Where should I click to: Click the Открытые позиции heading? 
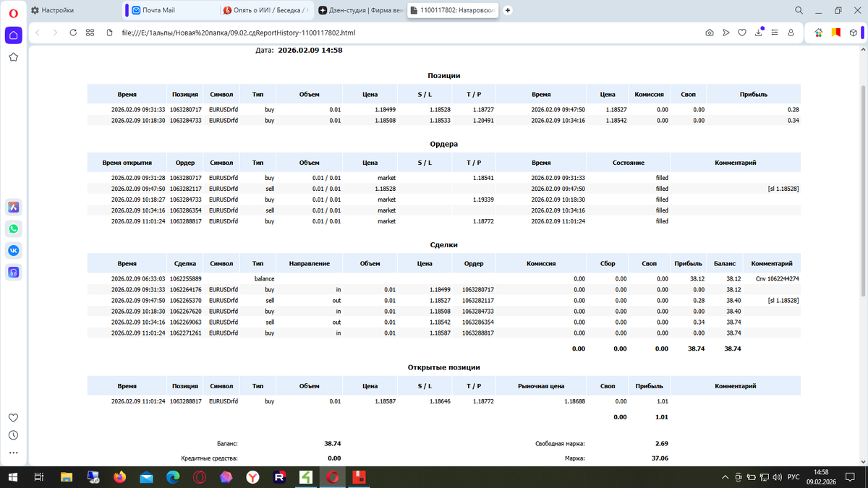pyautogui.click(x=444, y=368)
